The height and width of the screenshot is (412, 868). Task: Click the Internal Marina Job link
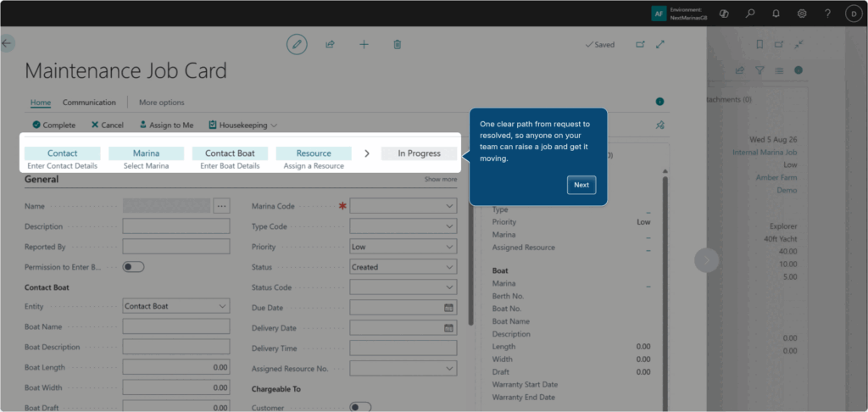[x=765, y=153]
